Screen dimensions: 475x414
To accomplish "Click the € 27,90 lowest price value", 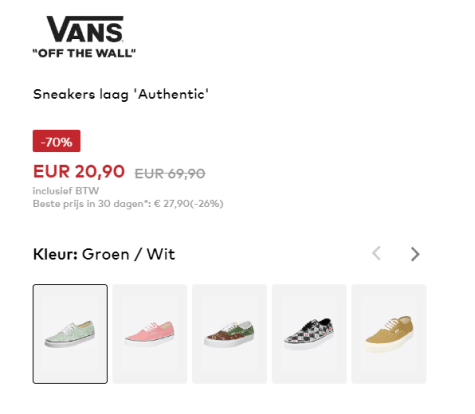I will pyautogui.click(x=172, y=204).
